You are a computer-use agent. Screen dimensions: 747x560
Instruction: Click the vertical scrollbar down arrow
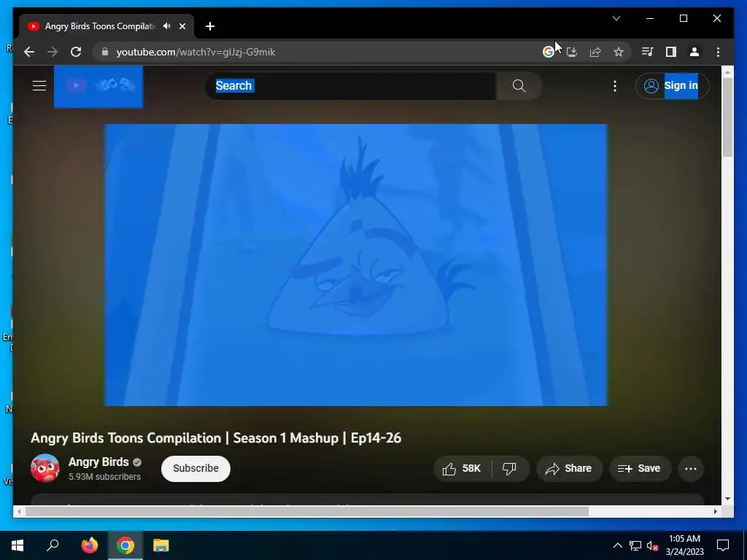pos(727,499)
